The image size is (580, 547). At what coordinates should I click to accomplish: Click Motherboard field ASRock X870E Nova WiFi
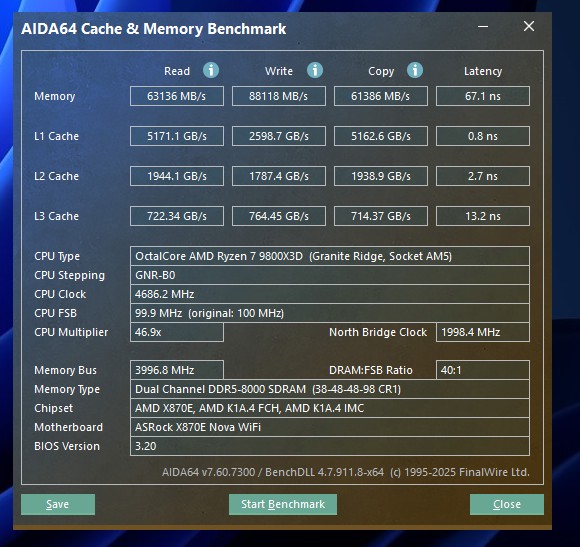pyautogui.click(x=330, y=427)
